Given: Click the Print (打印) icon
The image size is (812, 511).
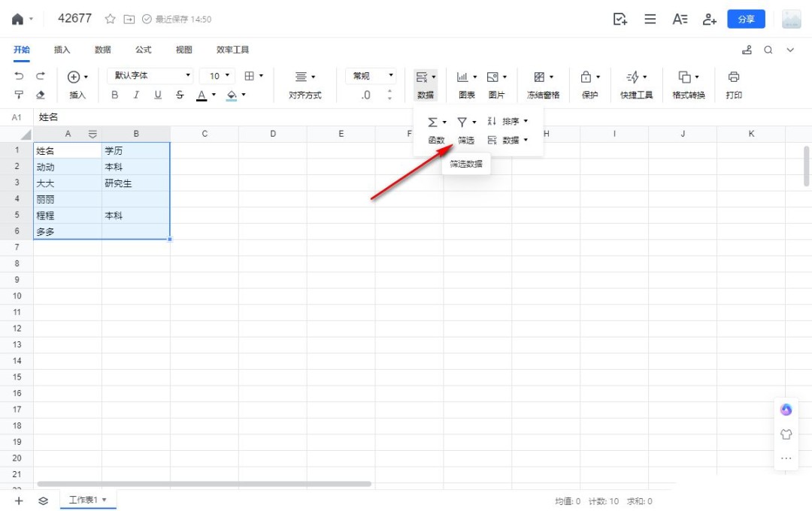Looking at the screenshot, I should pyautogui.click(x=734, y=76).
